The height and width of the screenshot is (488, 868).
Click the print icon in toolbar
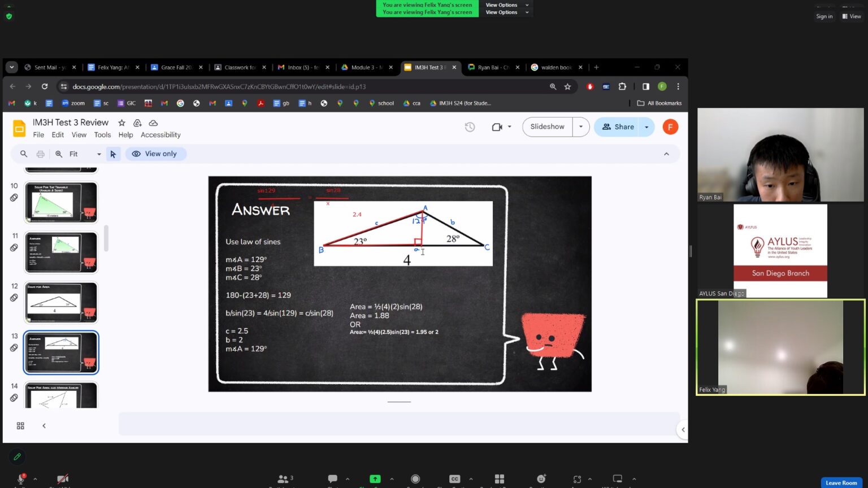click(x=41, y=154)
